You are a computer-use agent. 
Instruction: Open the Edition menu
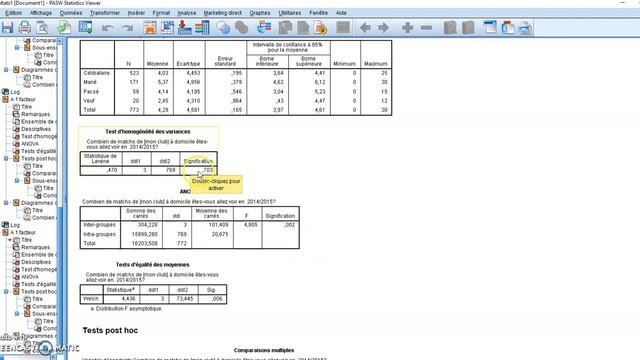tap(13, 13)
